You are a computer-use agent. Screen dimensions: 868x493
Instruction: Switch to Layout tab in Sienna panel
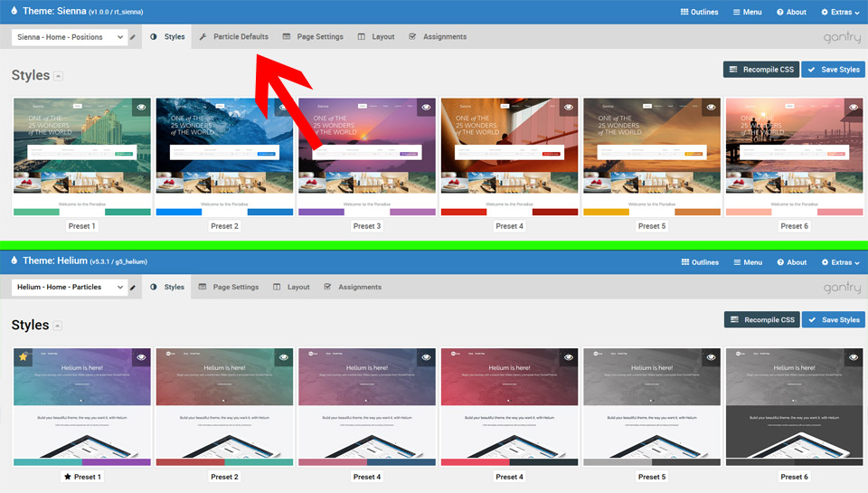(376, 36)
